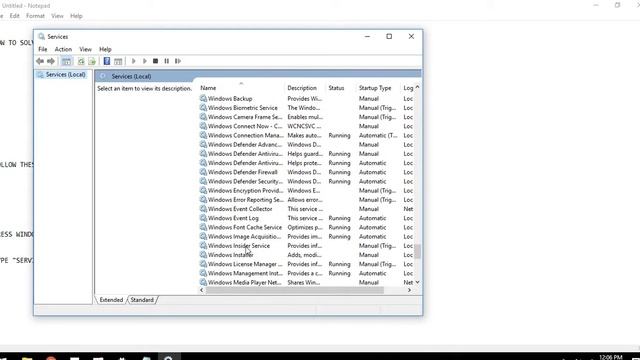Click the Export List toolbar icon
Image resolution: width=640 pixels, height=360 pixels.
click(x=92, y=61)
